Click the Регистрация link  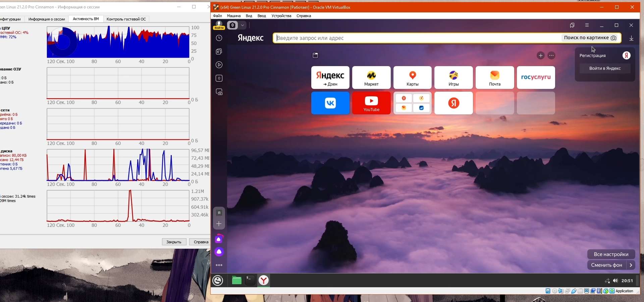[x=593, y=56]
